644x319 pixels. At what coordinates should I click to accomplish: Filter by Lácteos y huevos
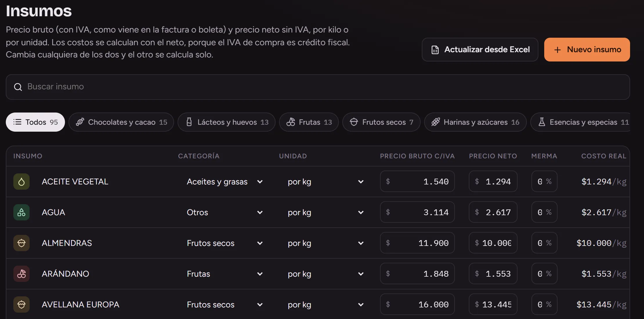coord(227,122)
